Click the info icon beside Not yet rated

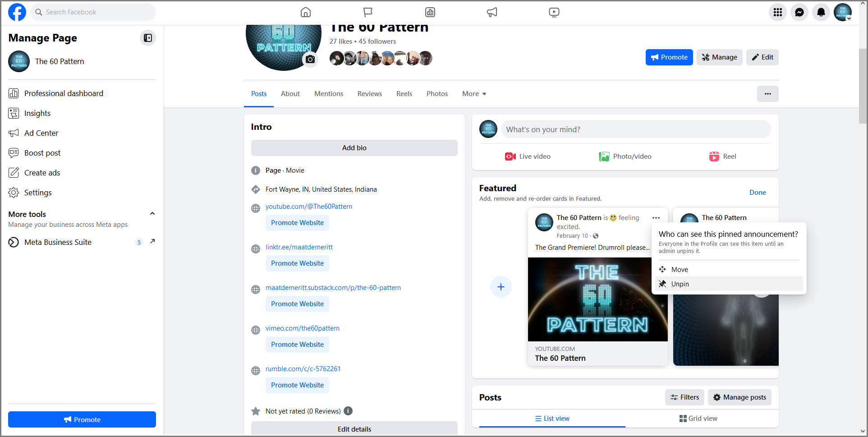pyautogui.click(x=348, y=411)
